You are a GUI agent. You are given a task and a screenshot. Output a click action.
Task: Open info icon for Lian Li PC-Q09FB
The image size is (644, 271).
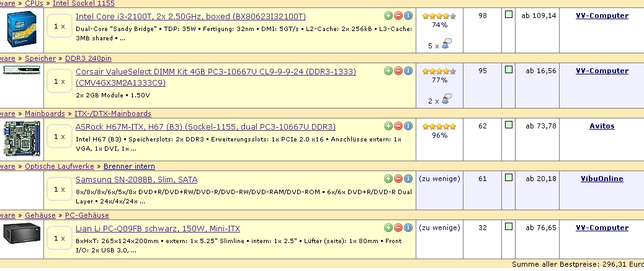click(408, 228)
